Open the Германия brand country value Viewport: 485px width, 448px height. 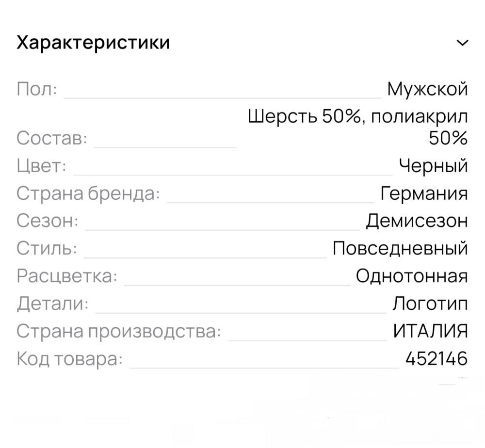coord(424,193)
